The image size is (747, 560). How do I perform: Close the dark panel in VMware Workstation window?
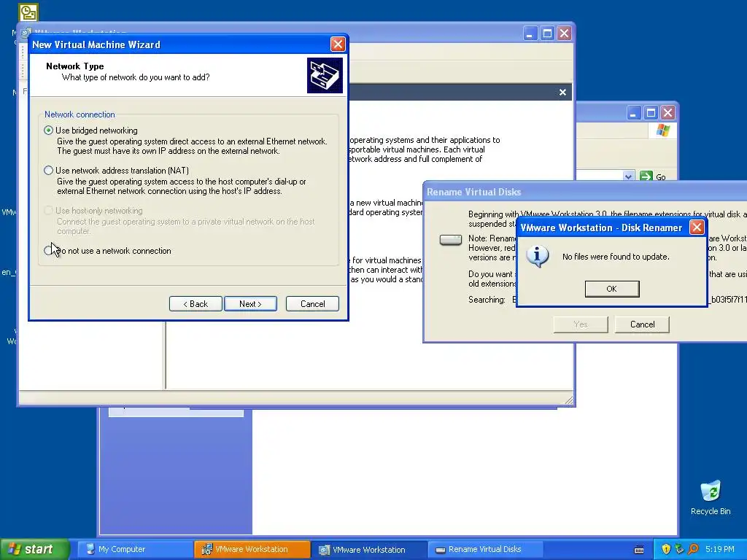562,93
